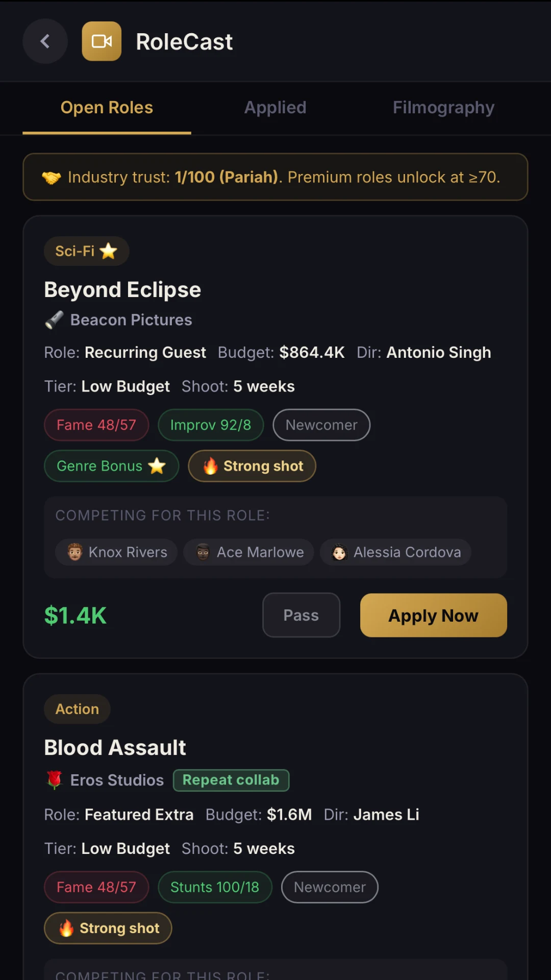Click the Repeat collab badge
Screen dimensions: 551x980
pyautogui.click(x=231, y=780)
